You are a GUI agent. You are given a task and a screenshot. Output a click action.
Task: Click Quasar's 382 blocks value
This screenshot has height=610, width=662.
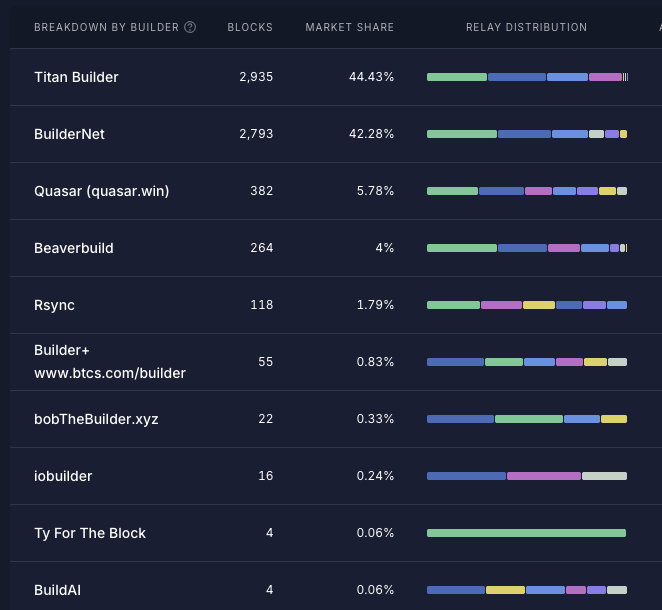(261, 191)
